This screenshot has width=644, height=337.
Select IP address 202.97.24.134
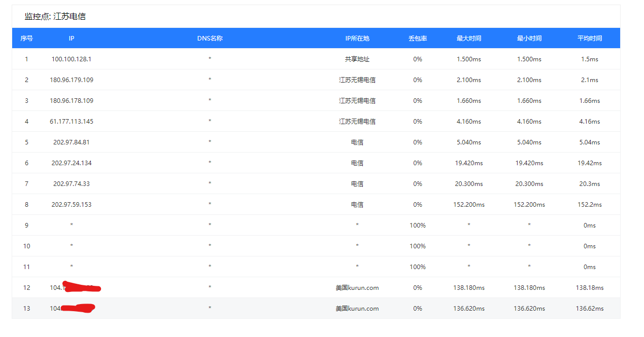point(72,163)
